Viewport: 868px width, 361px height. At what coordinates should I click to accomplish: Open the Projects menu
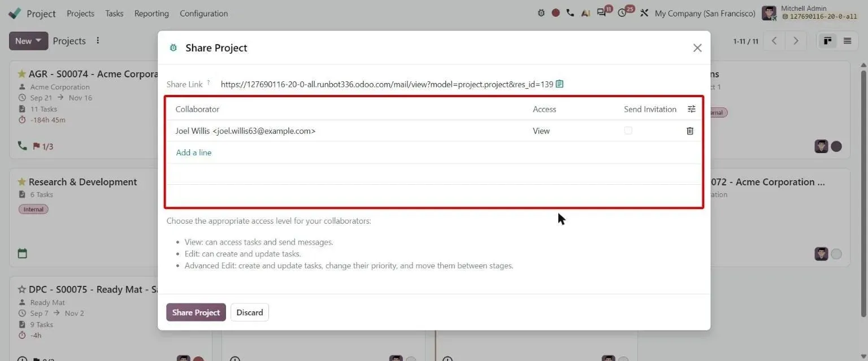coord(80,13)
